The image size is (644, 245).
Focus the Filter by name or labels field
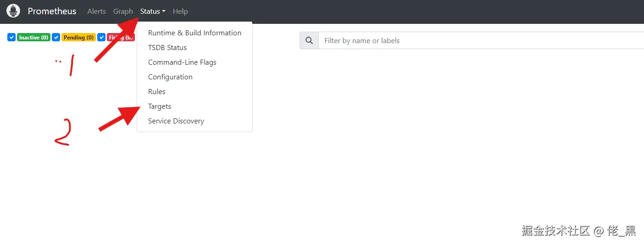pyautogui.click(x=481, y=40)
